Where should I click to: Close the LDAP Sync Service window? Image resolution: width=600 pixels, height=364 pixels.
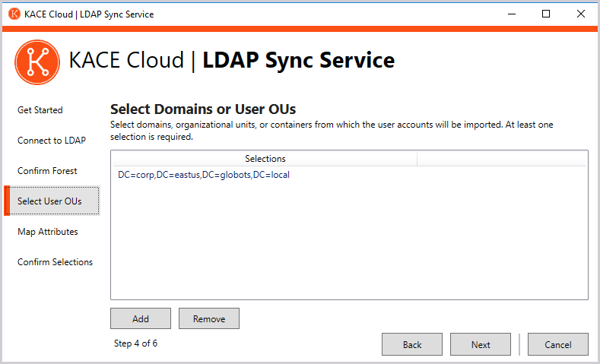(581, 14)
